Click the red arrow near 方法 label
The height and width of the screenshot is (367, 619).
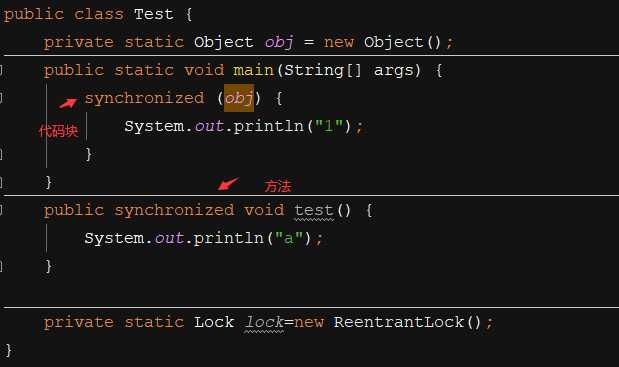(228, 184)
